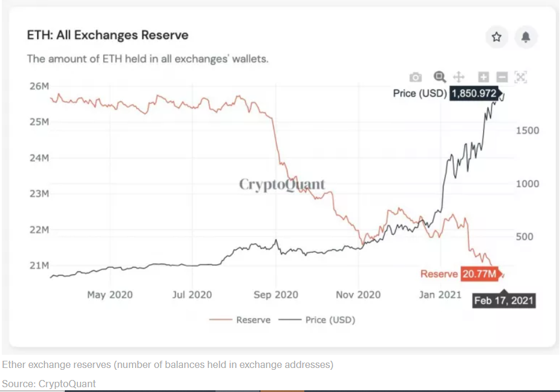Click the Source: CryptoQuant caption
560x392 pixels.
click(x=49, y=384)
